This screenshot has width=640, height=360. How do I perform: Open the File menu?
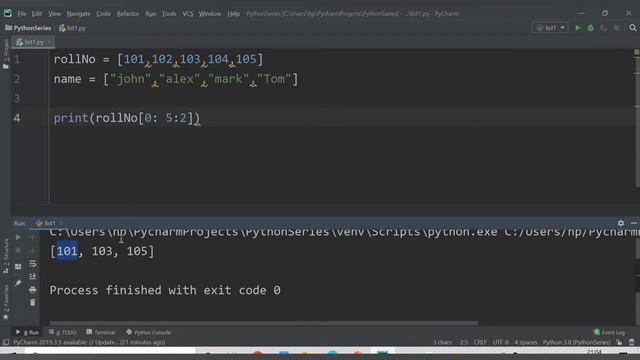(22, 13)
